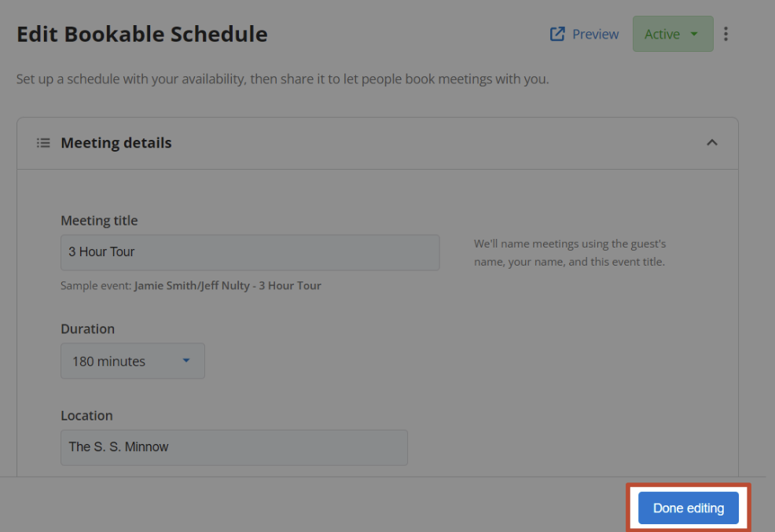Click the Location field label

86,416
